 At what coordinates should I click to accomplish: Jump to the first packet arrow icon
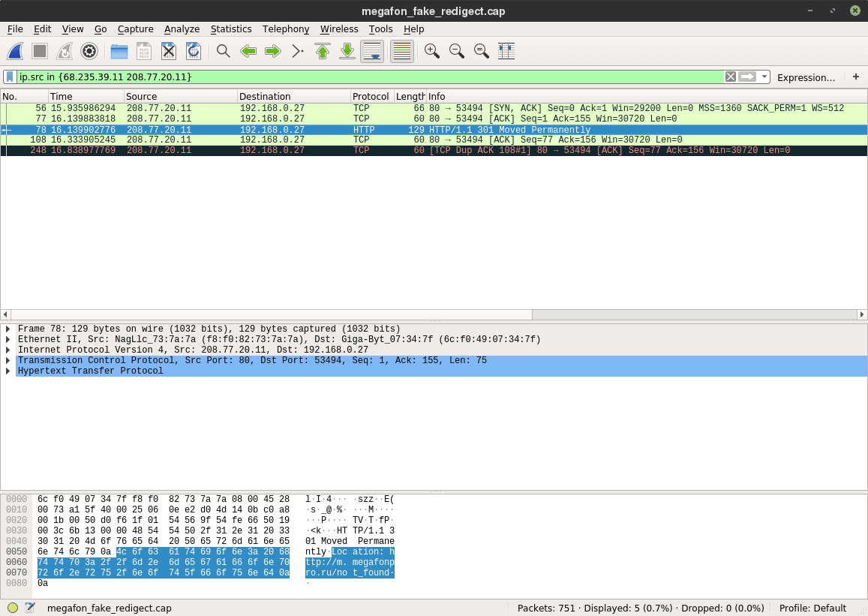[323, 51]
